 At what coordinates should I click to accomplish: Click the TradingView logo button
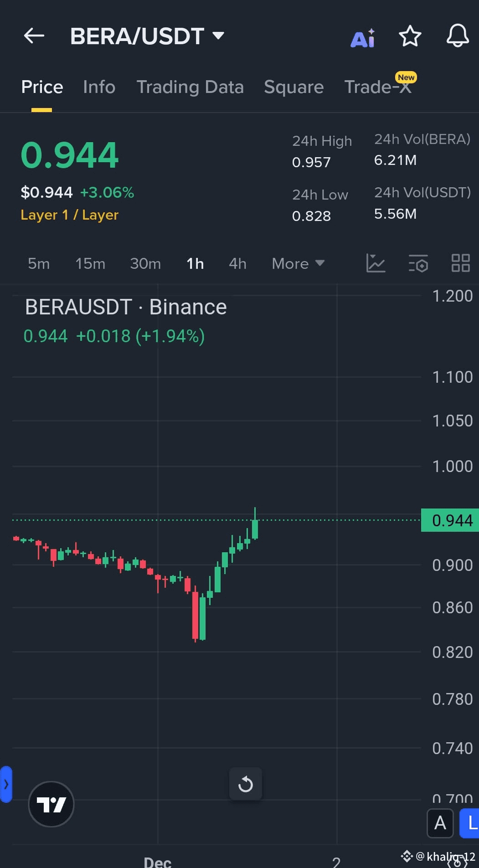[x=51, y=804]
